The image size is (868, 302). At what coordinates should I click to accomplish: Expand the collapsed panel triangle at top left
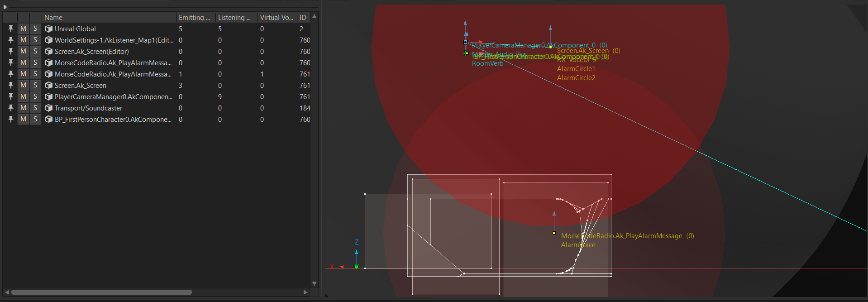pos(5,7)
